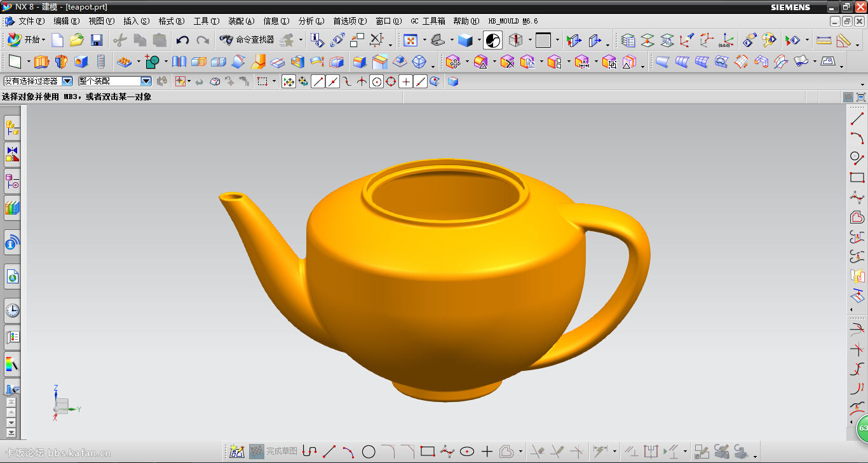Screen dimensions: 868x463
Task: Click the orange teapot model body
Action: point(445,279)
